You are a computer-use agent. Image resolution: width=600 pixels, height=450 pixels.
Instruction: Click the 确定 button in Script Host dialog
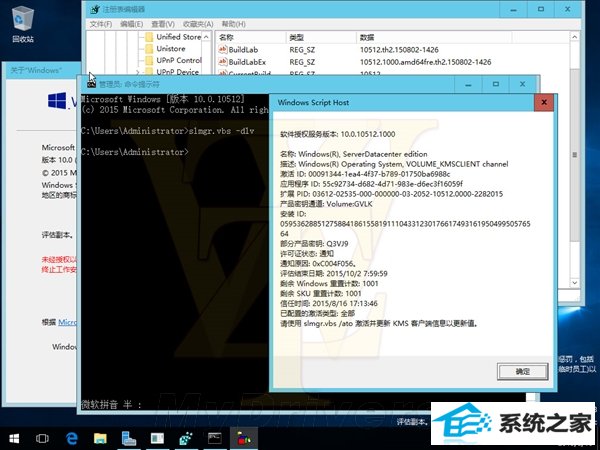(x=523, y=371)
